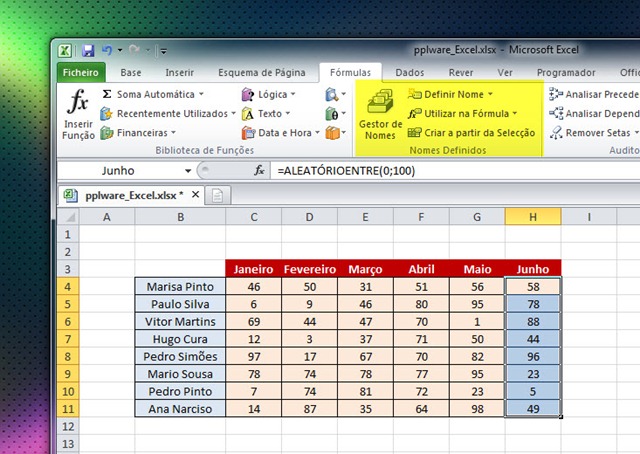
Task: Expand the Definir Nome dropdown arrow
Action: (490, 94)
